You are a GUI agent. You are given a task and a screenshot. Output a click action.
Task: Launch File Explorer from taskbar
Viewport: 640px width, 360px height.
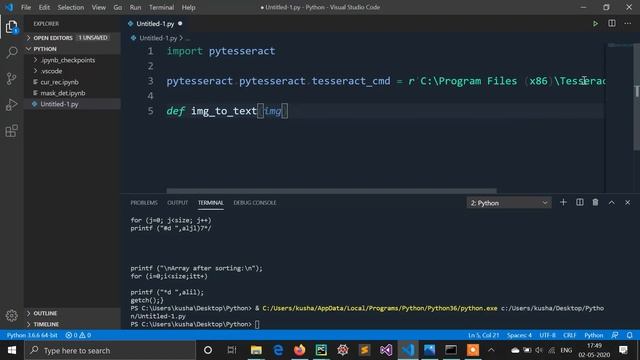click(x=256, y=350)
